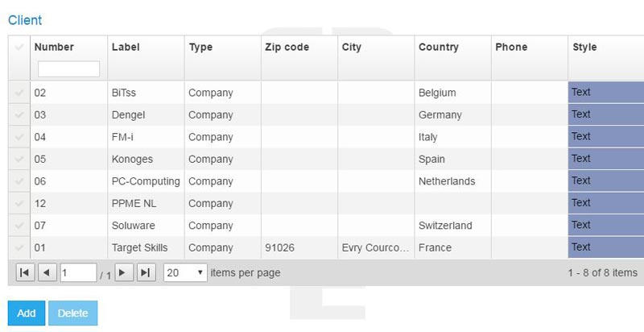Check the Target Skills row checkmark
Image resolution: width=644 pixels, height=332 pixels.
click(x=19, y=248)
